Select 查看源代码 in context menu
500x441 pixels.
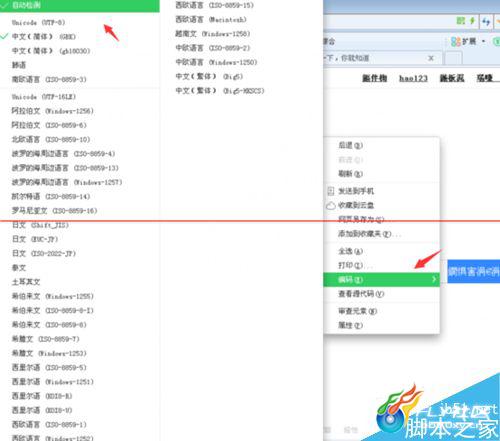coord(381,294)
